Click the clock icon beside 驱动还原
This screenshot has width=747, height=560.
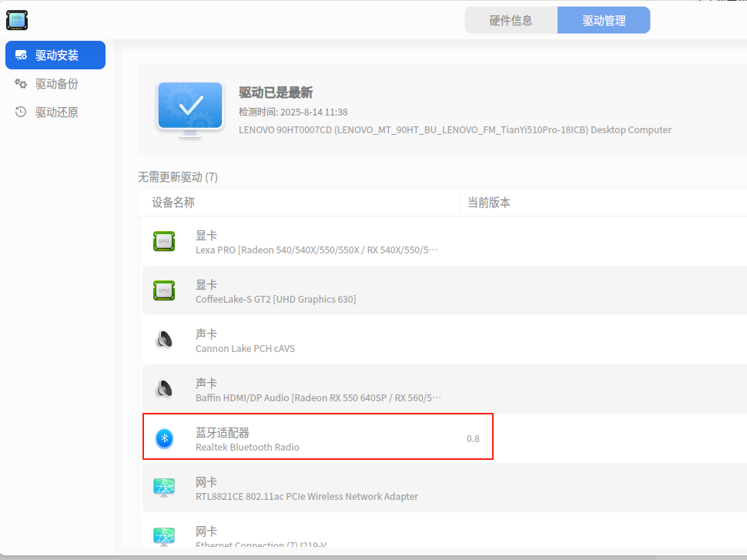21,112
